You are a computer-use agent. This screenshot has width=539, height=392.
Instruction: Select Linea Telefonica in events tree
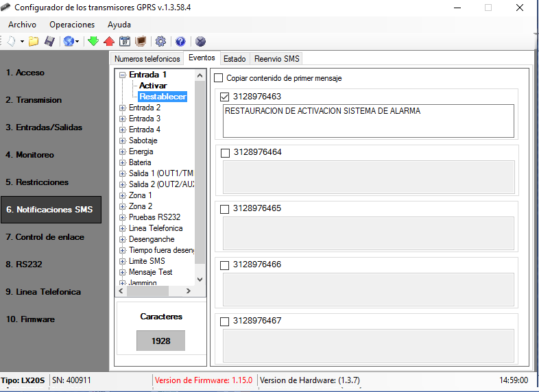click(156, 228)
